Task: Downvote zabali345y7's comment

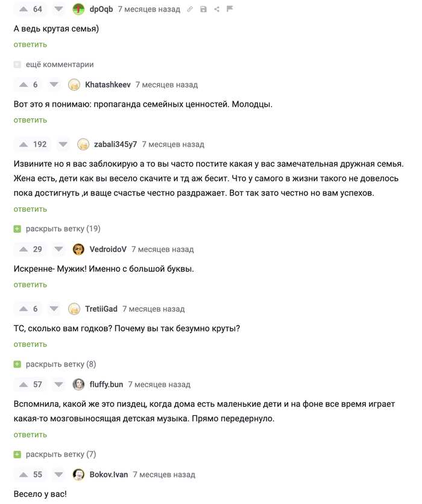Action: pyautogui.click(x=63, y=144)
